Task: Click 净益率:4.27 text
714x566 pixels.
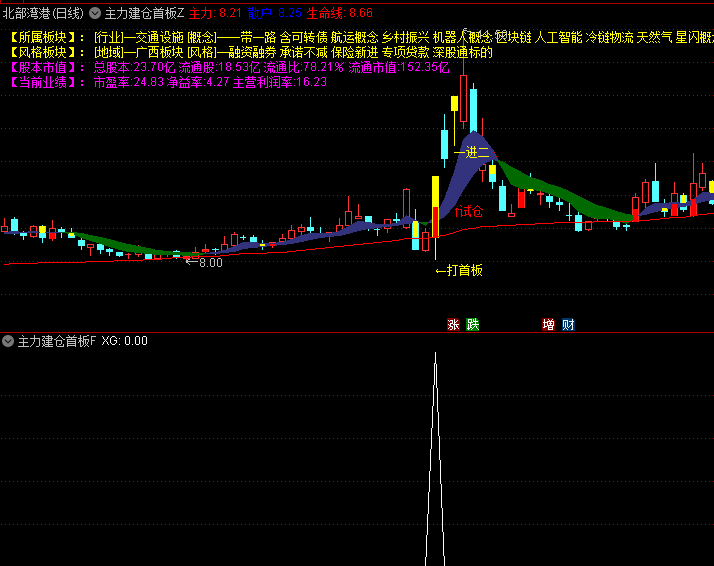Action: pos(198,82)
